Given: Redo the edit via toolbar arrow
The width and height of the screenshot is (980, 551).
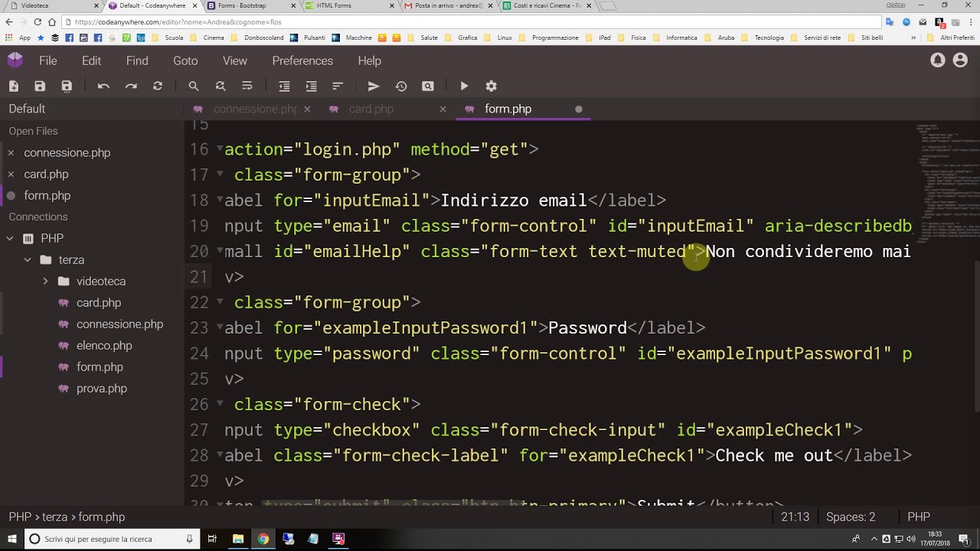Looking at the screenshot, I should (131, 86).
